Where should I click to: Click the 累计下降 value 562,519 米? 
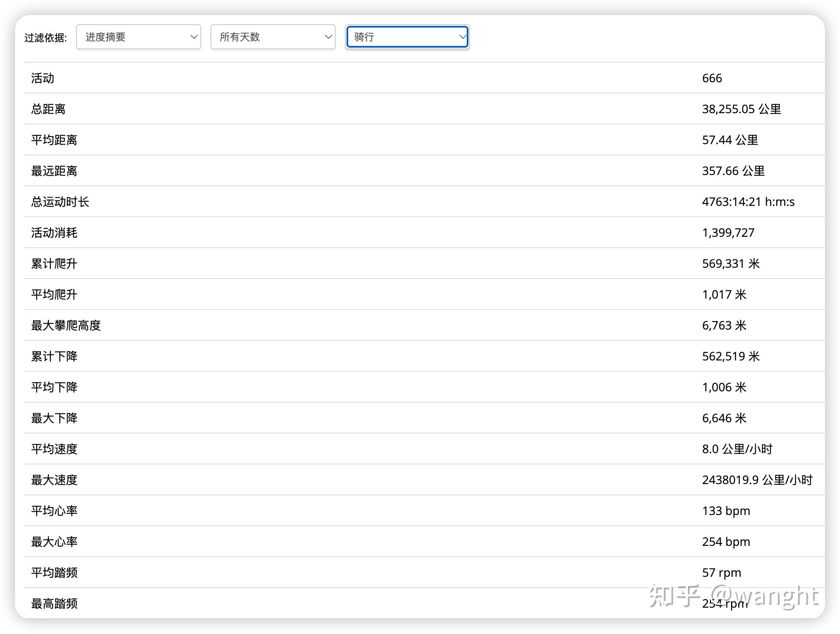pyautogui.click(x=731, y=356)
